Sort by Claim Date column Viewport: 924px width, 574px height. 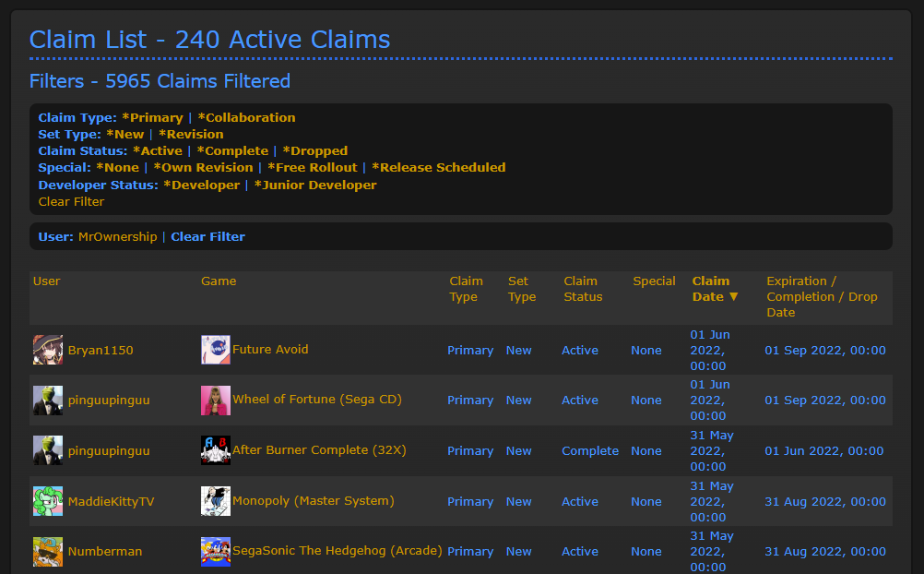[x=715, y=289]
